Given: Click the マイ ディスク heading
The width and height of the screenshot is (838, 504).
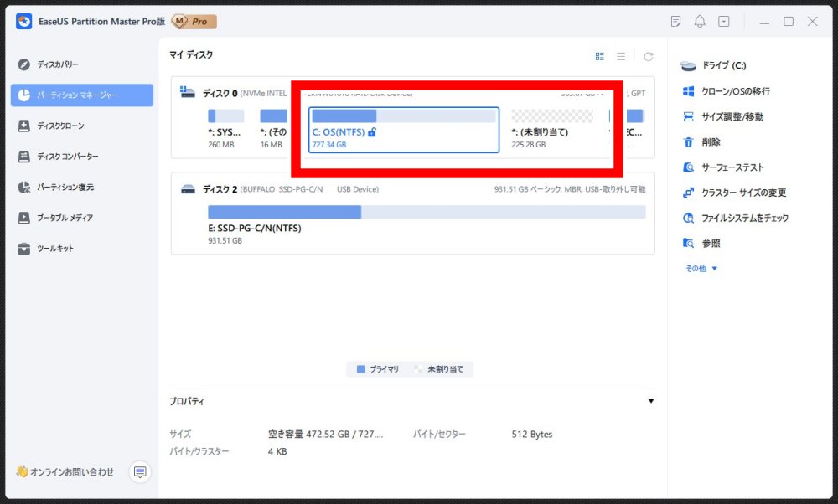Looking at the screenshot, I should (191, 54).
